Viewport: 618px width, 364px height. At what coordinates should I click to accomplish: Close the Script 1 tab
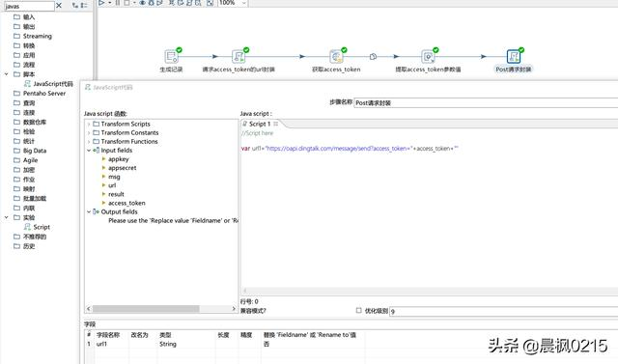tap(275, 124)
